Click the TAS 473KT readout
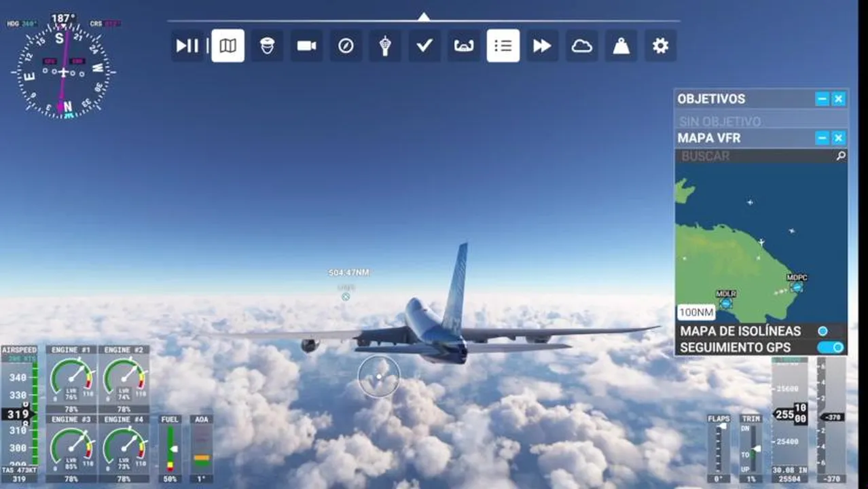This screenshot has height=489, width=868. click(19, 469)
